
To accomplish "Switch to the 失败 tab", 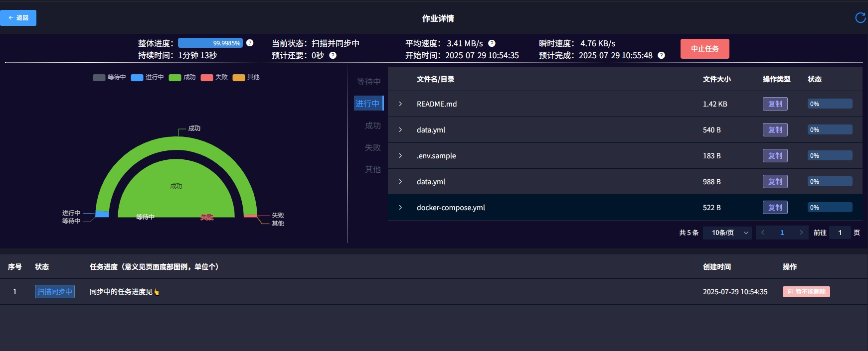I will (x=372, y=147).
